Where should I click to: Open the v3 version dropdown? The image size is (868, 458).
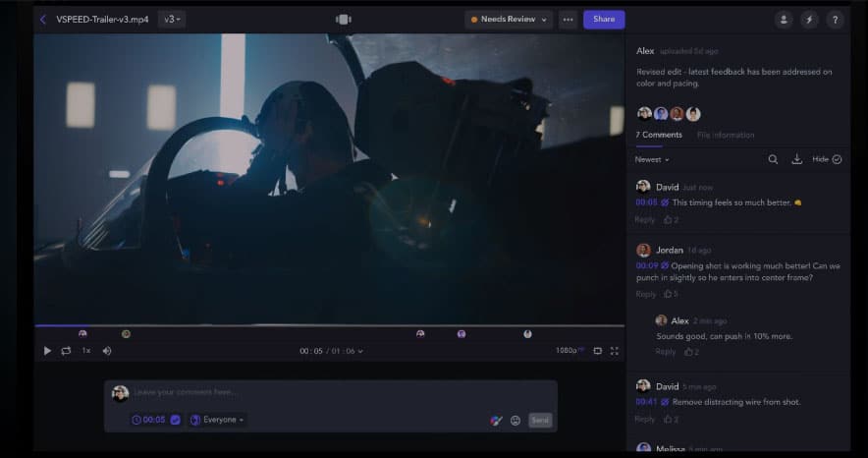tap(171, 19)
